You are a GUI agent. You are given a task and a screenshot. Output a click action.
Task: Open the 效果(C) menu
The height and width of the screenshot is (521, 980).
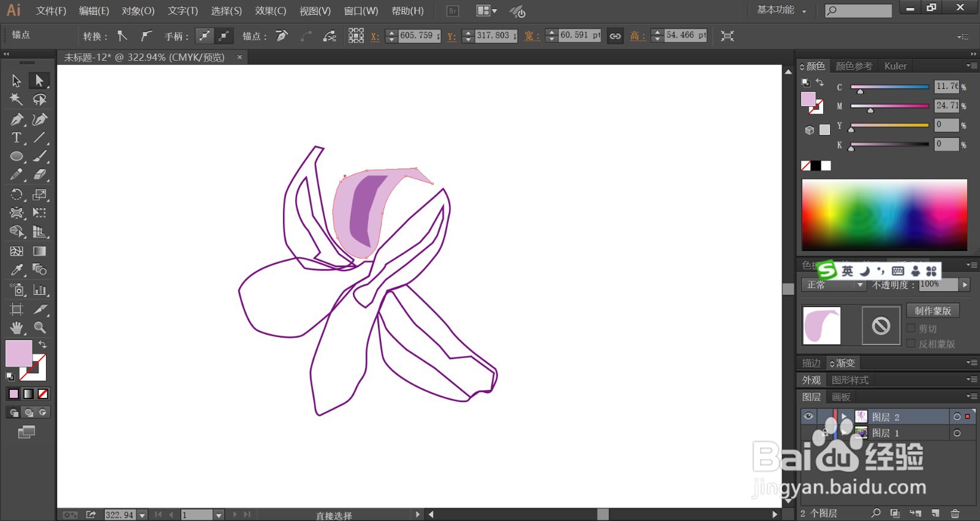point(271,10)
